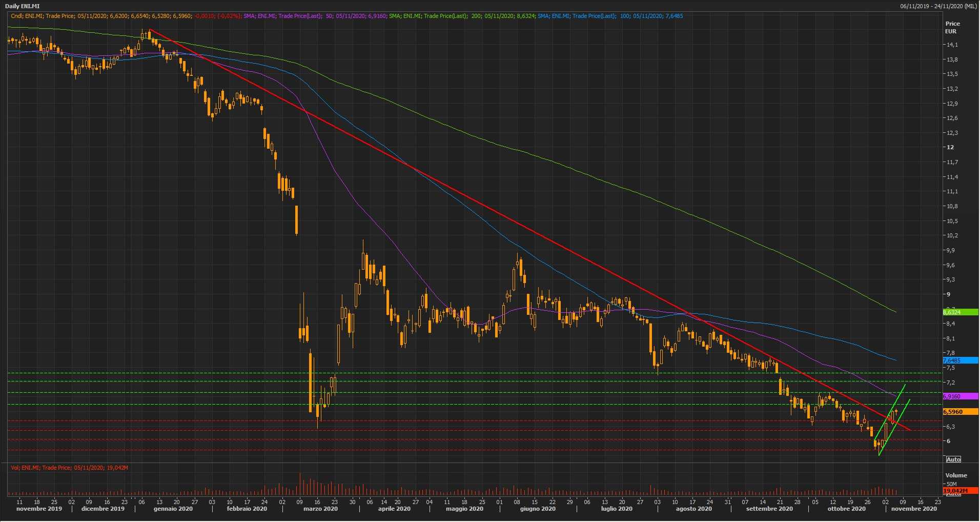This screenshot has width=980, height=522.
Task: Click the purple 6,9160 price tag
Action: click(x=952, y=396)
